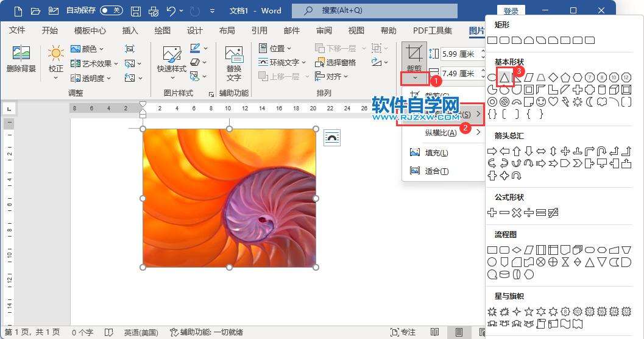Image resolution: width=644 pixels, height=339 pixels.
Task: Open the Corrections (校正) sun icon
Action: tap(56, 54)
